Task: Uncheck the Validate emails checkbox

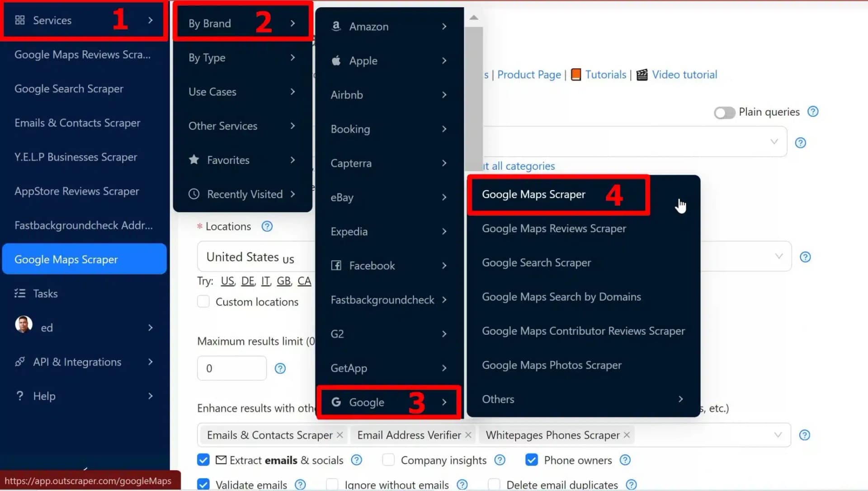Action: pyautogui.click(x=203, y=484)
